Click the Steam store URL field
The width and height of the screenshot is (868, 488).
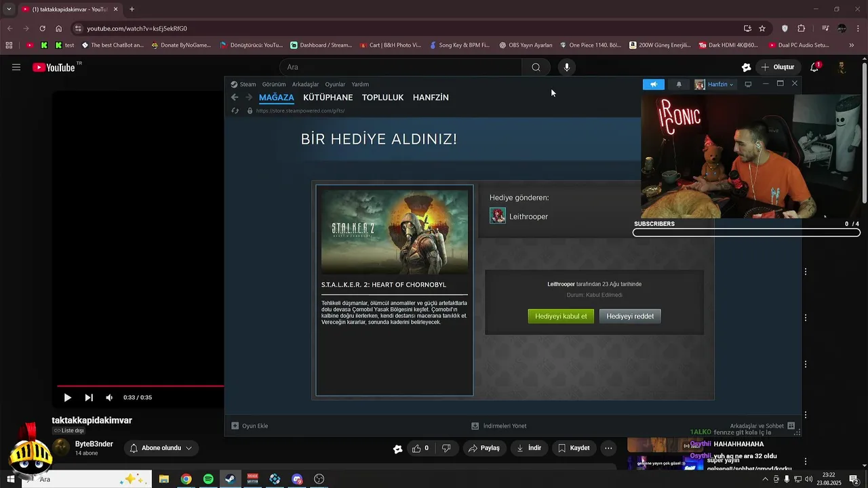pos(300,110)
